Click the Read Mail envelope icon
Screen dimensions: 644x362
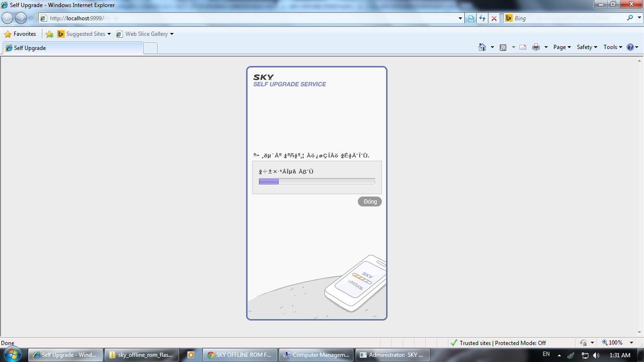click(x=523, y=47)
